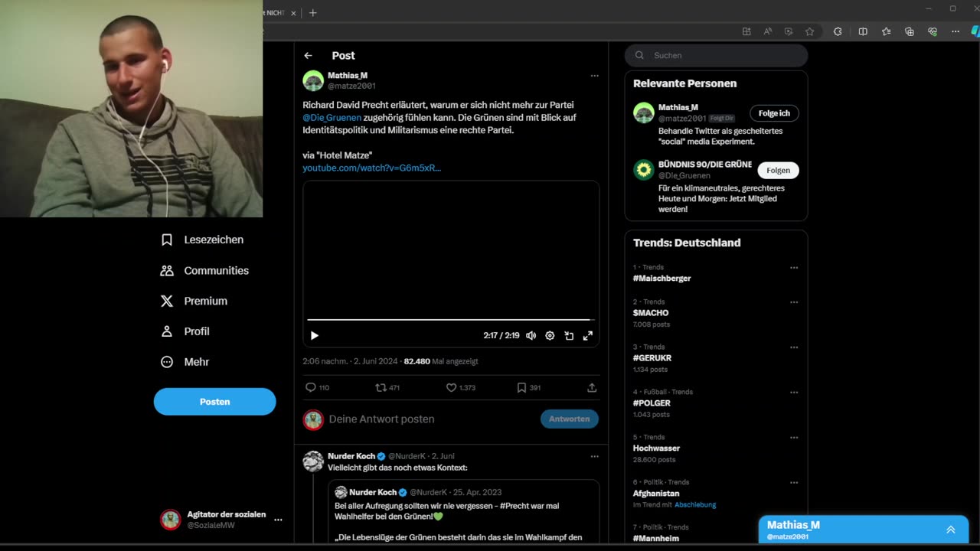Select the Mehr menu item

click(x=196, y=362)
